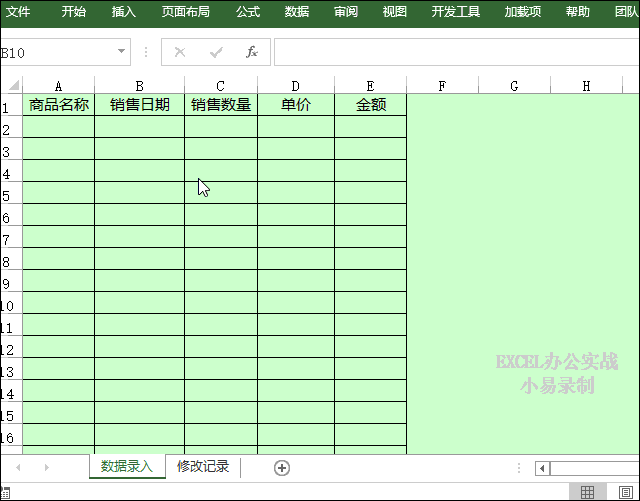Screen dimensions: 640x501
Task: Click the cancel X icon in formula bar
Action: click(x=180, y=52)
